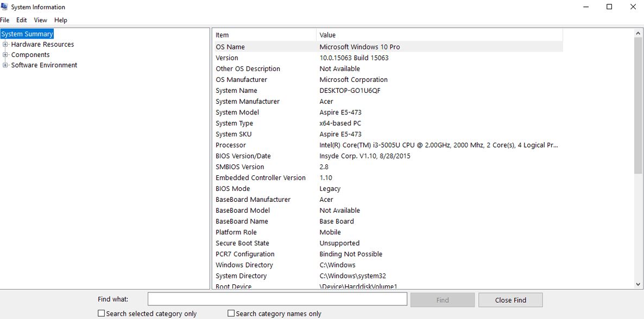This screenshot has width=644, height=319.
Task: Select the Windows Directory row
Action: tap(388, 265)
